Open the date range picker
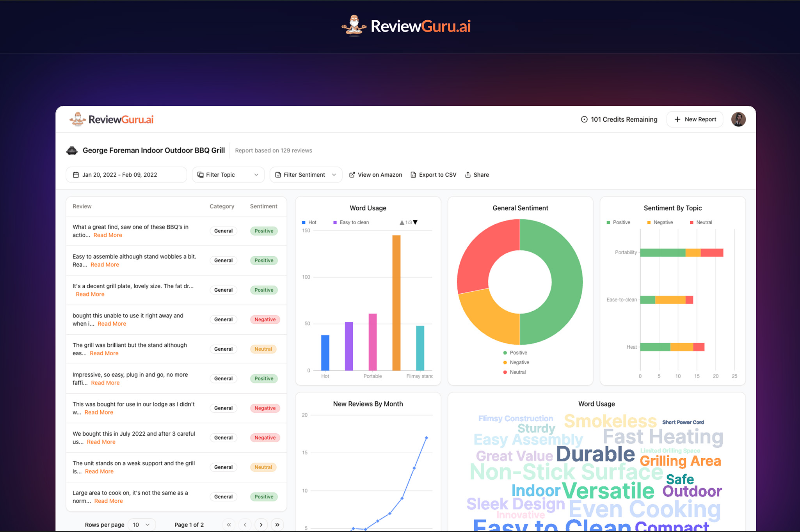Screen dimensions: 800x532 tap(126, 175)
